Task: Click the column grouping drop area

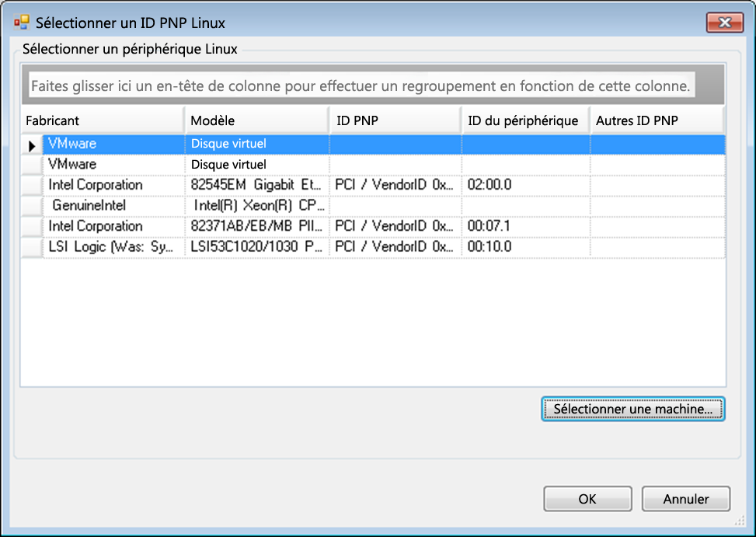Action: [x=361, y=85]
